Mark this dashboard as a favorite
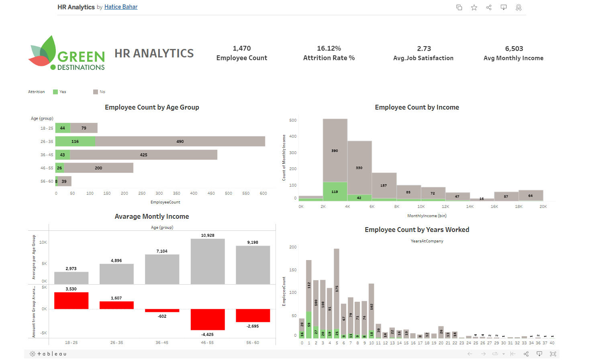Screen dimensions: 594x364 click(474, 7)
